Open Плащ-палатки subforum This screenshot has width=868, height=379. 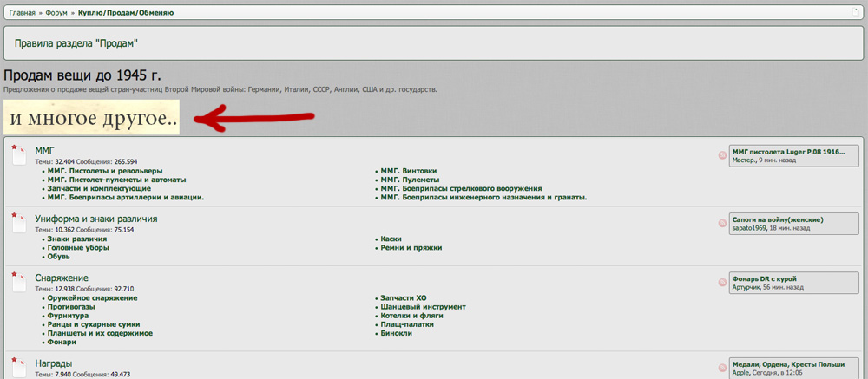tap(407, 325)
